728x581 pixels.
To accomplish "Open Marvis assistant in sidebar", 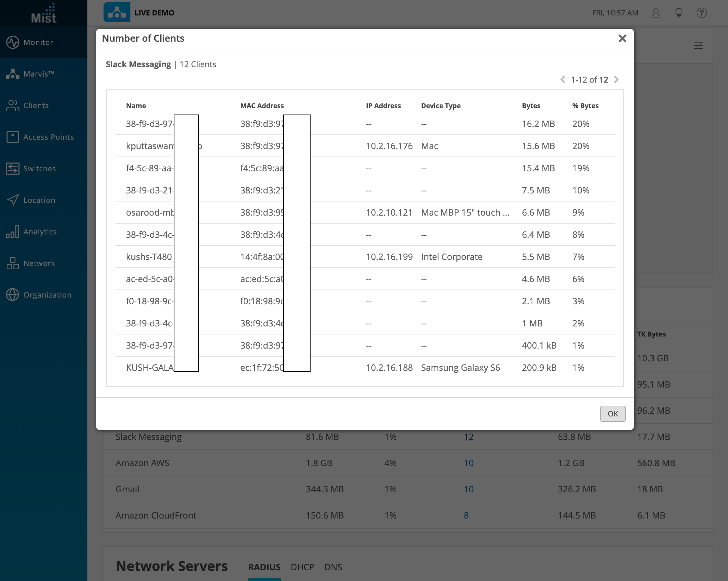I will tap(38, 74).
